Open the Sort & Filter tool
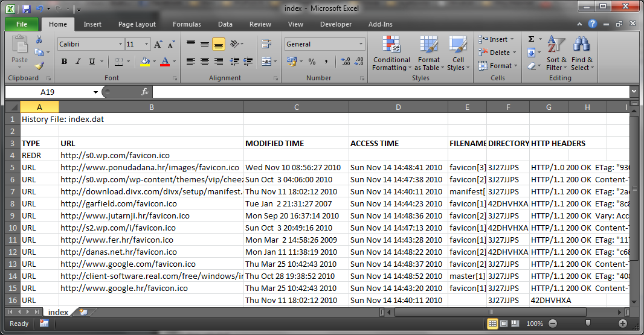The image size is (644, 335). [556, 54]
